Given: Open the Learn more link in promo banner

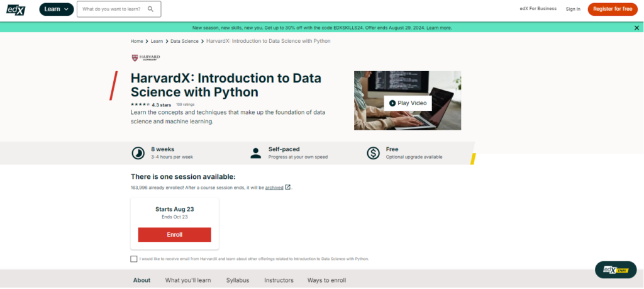Looking at the screenshot, I should tap(438, 28).
